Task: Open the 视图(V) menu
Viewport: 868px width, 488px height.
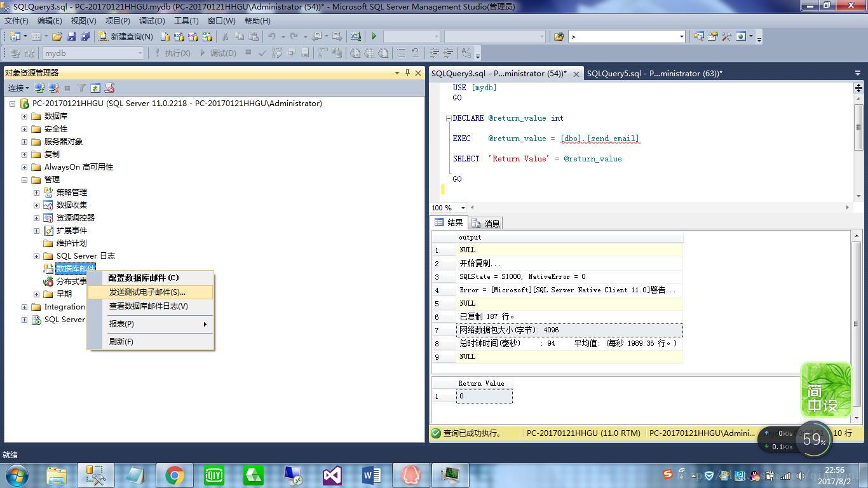Action: (83, 20)
